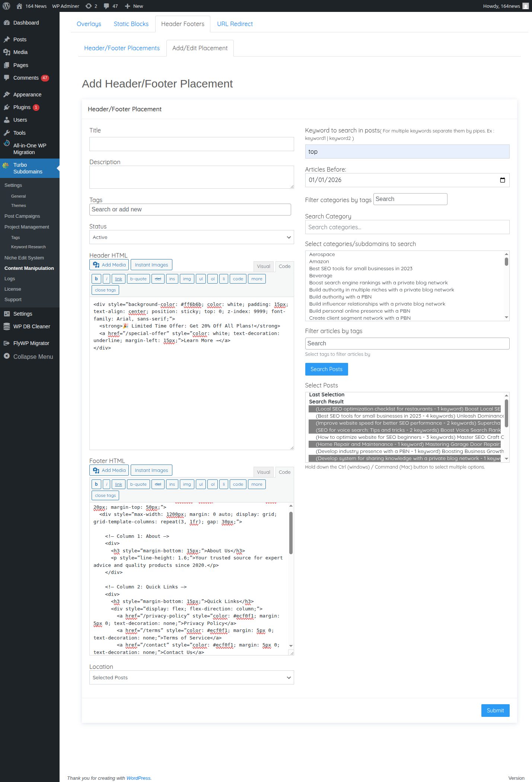
Task: Switch Header HTML editor to Visual tab
Action: click(x=264, y=266)
